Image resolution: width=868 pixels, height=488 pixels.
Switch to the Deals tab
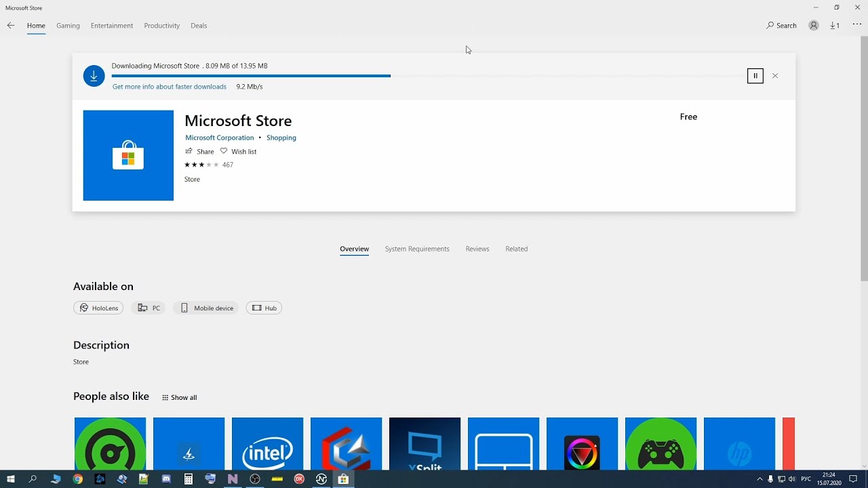tap(199, 26)
